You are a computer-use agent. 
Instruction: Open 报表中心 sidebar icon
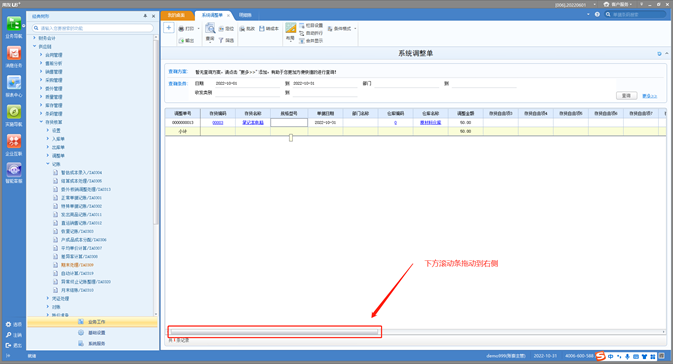(x=14, y=82)
